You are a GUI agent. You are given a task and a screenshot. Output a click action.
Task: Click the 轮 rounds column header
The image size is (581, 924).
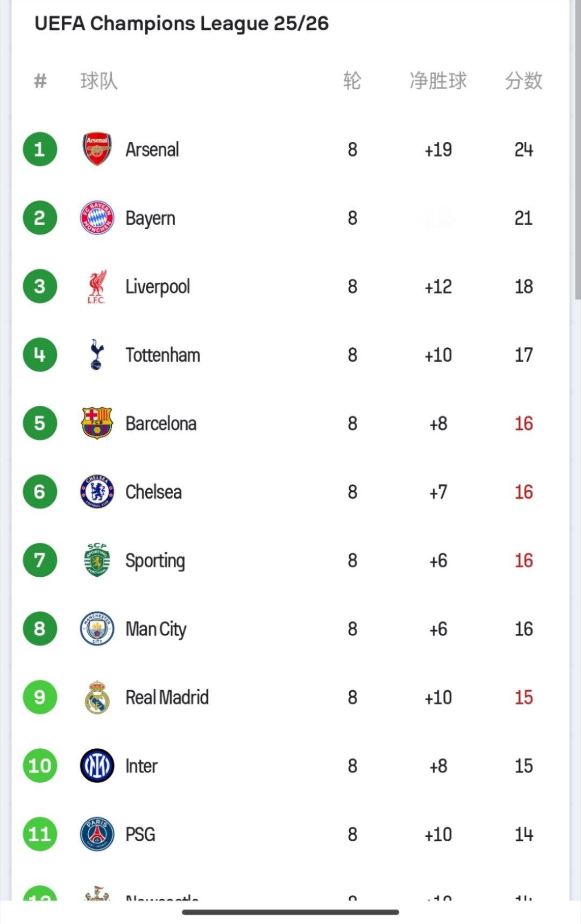352,81
